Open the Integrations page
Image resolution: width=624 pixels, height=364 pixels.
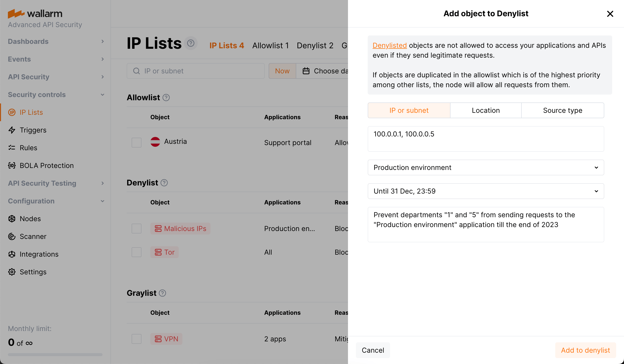39,254
